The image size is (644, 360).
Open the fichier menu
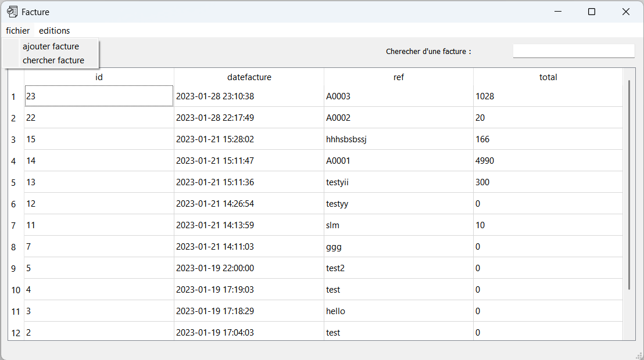pos(17,31)
